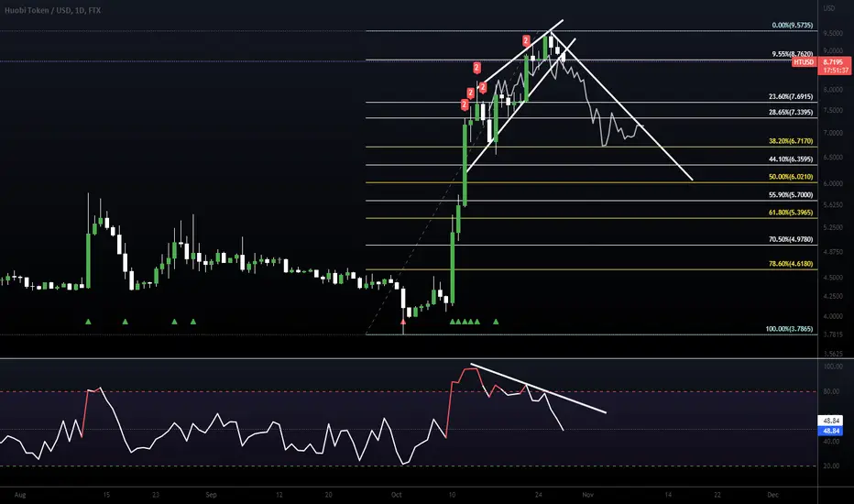Select the 28.65%(7.3395) Fibonacci level label
Image resolution: width=854 pixels, height=504 pixels.
pos(791,112)
